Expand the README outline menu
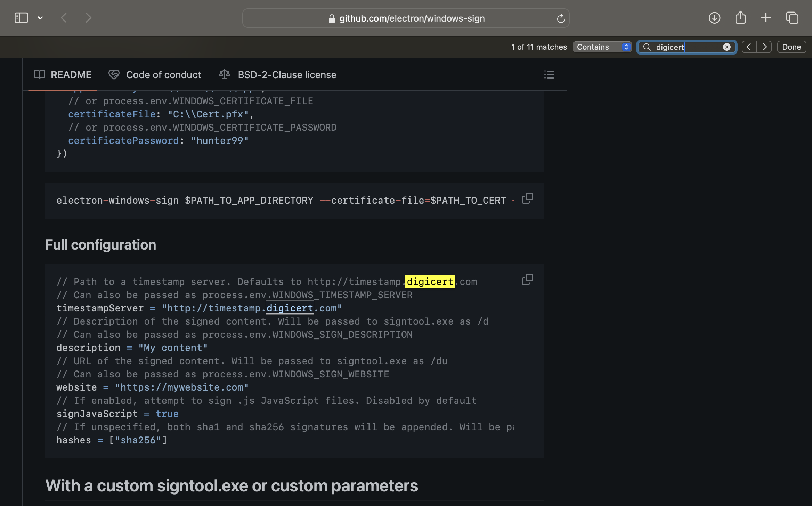812x506 pixels. pos(549,74)
